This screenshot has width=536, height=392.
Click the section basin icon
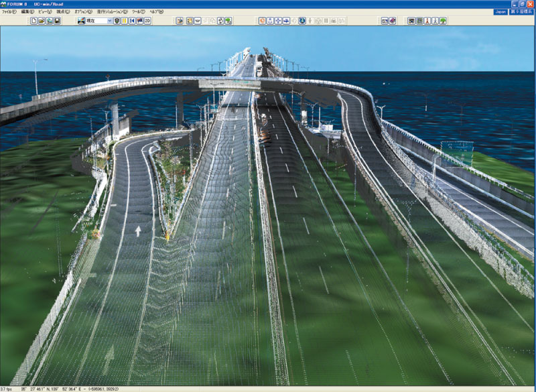coord(197,21)
